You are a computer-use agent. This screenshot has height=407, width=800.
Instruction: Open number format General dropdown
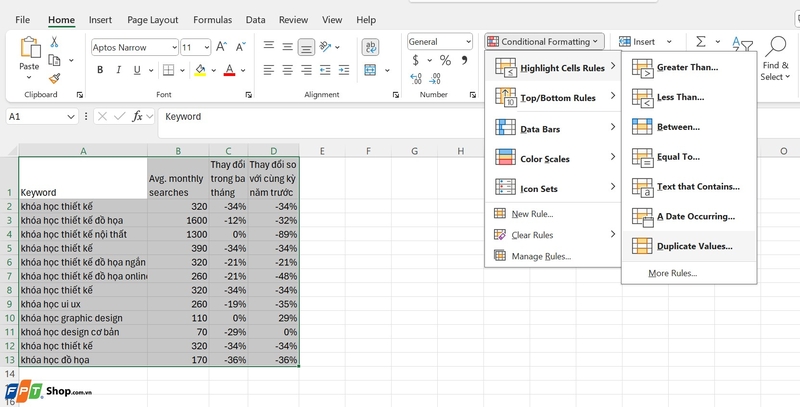[468, 42]
